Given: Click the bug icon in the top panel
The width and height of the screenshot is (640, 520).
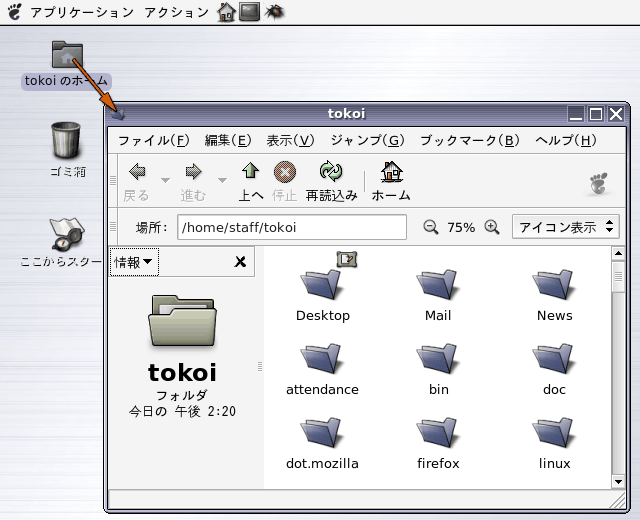Looking at the screenshot, I should [x=274, y=11].
